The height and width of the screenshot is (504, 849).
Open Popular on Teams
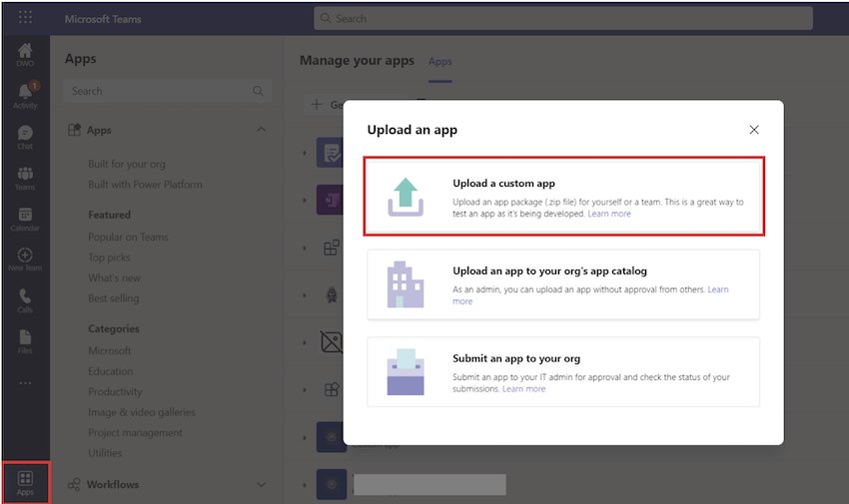[x=128, y=237]
